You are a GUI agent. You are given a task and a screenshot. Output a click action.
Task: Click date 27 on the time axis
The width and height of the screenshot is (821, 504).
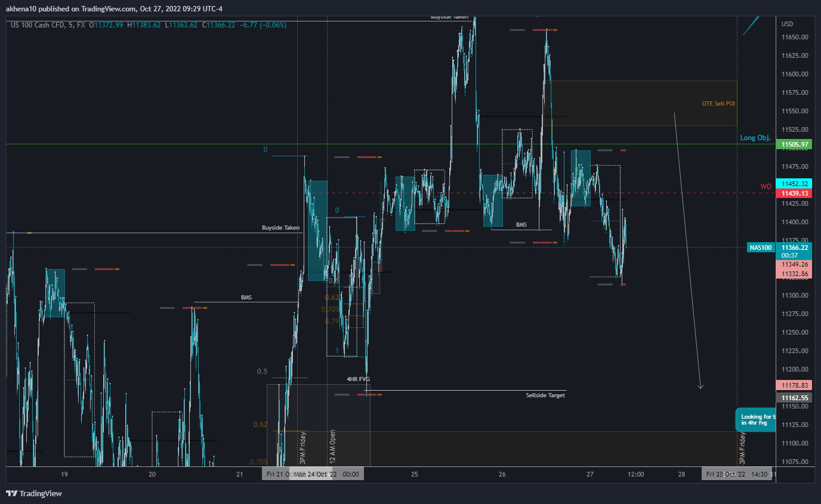click(590, 475)
